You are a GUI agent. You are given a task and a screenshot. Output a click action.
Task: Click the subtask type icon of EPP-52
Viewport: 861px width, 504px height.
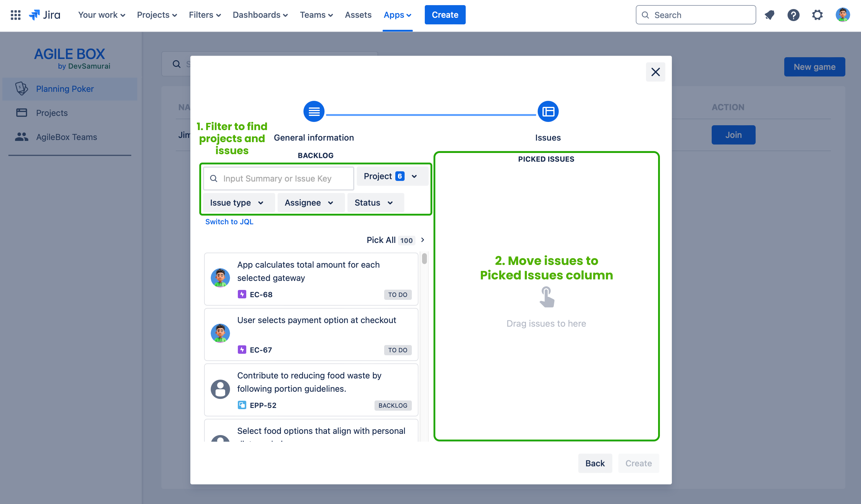click(242, 405)
